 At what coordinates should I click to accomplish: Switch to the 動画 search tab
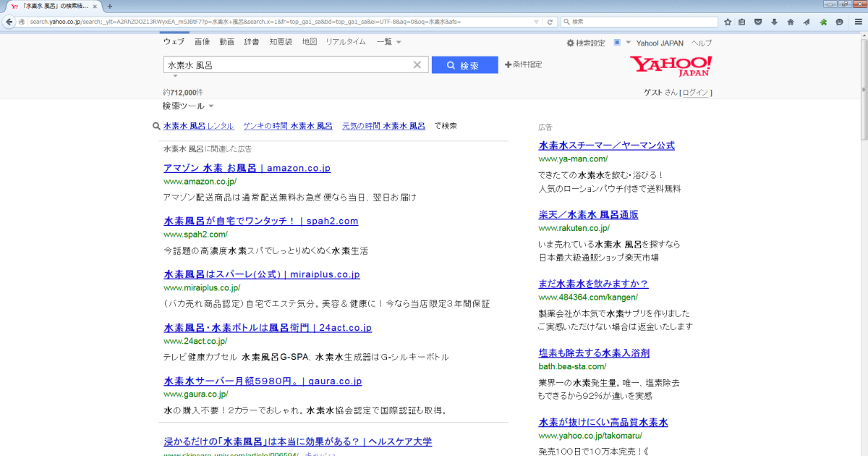227,42
